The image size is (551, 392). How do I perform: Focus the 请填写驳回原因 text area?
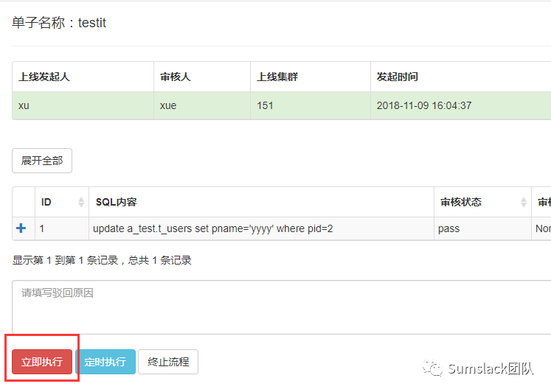tap(280, 307)
